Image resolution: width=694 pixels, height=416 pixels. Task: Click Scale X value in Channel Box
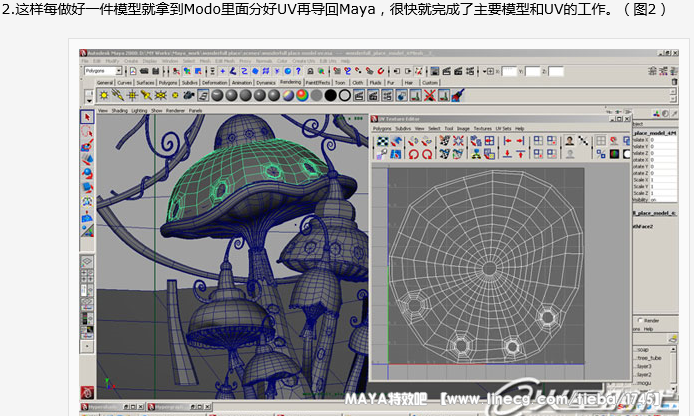[663, 180]
